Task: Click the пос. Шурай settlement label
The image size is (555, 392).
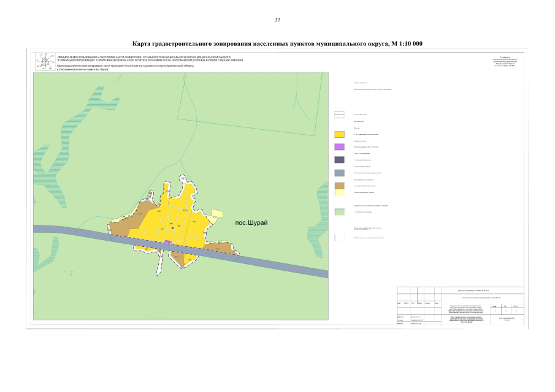Action: (x=251, y=223)
